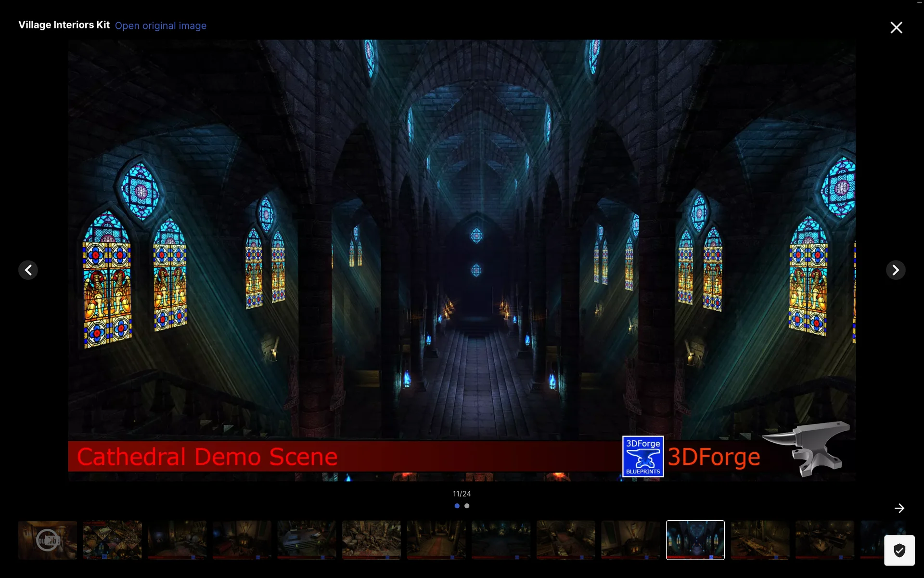
Task: Select the third thumbnail in strip
Action: pyautogui.click(x=177, y=539)
